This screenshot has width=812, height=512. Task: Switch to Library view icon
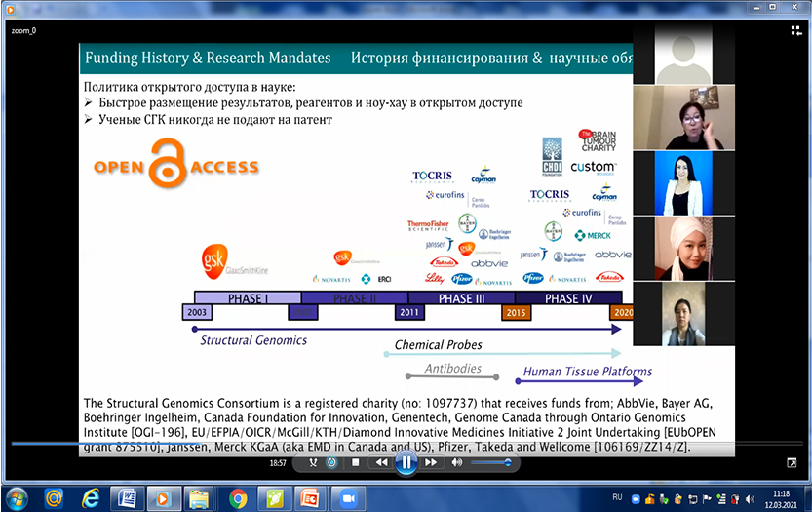tap(796, 31)
